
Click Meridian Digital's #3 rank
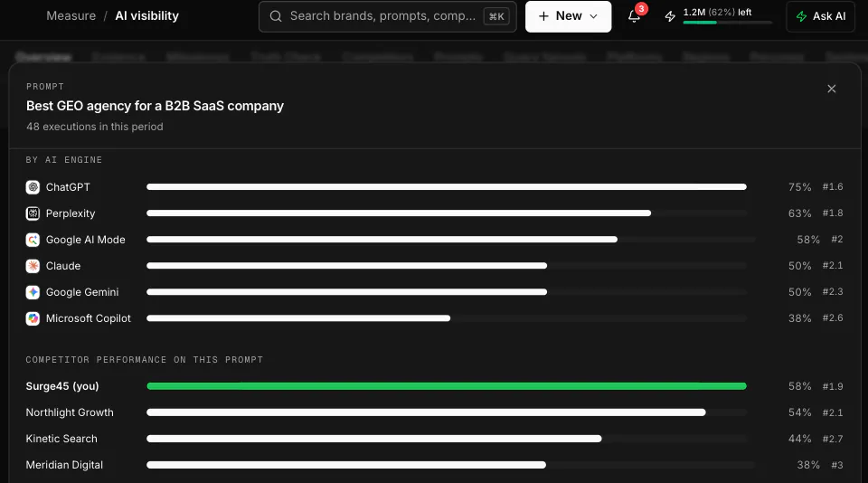(837, 465)
